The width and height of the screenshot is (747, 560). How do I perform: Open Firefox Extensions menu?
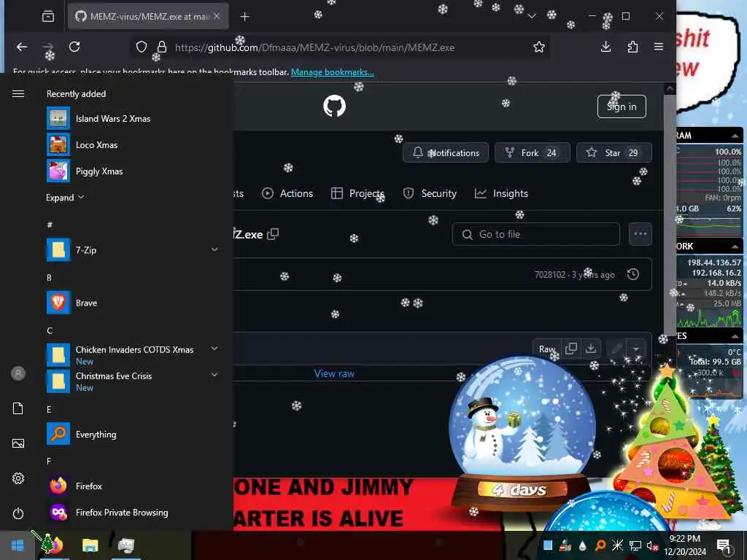tap(632, 47)
